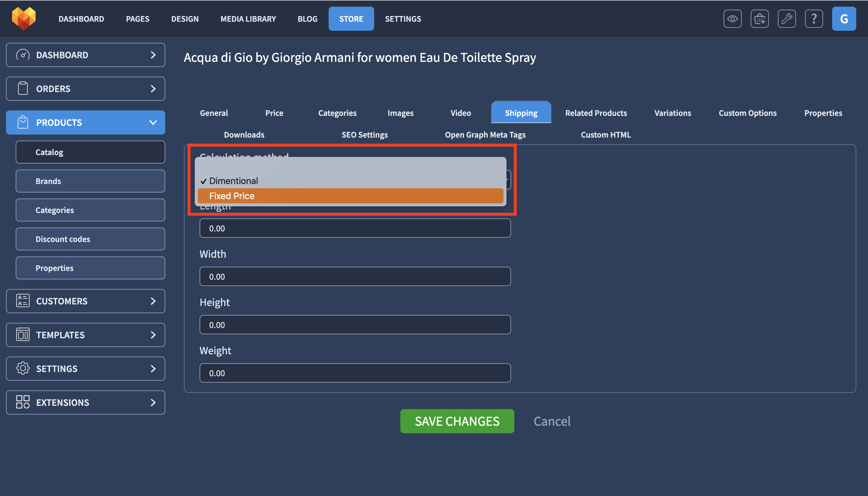Expand the sidebar Dashboard section chevron

(x=153, y=55)
